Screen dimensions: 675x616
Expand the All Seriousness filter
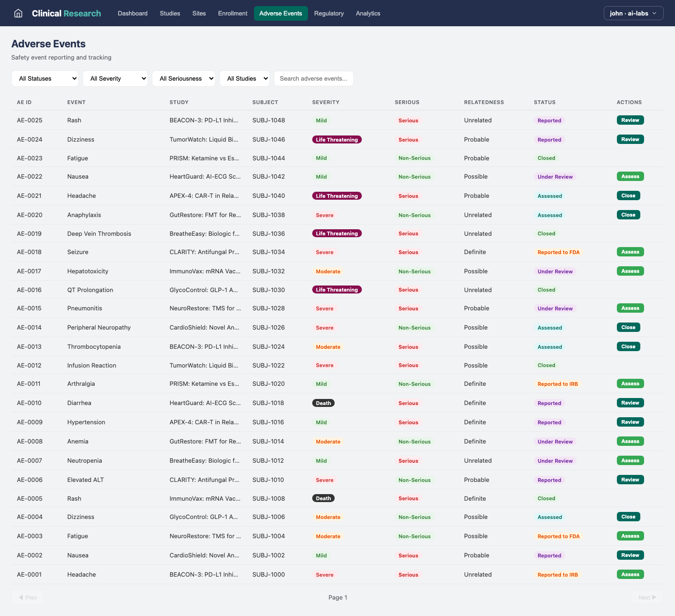[x=184, y=79]
